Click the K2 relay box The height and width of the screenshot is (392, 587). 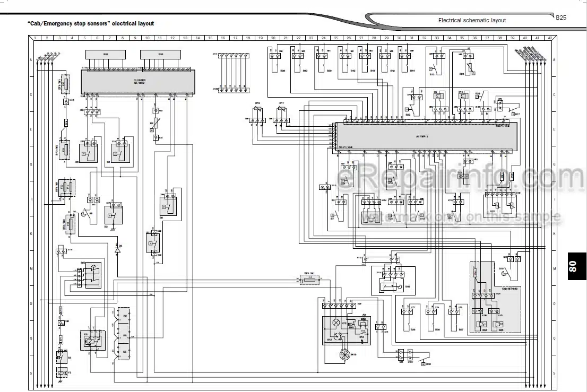point(124,316)
